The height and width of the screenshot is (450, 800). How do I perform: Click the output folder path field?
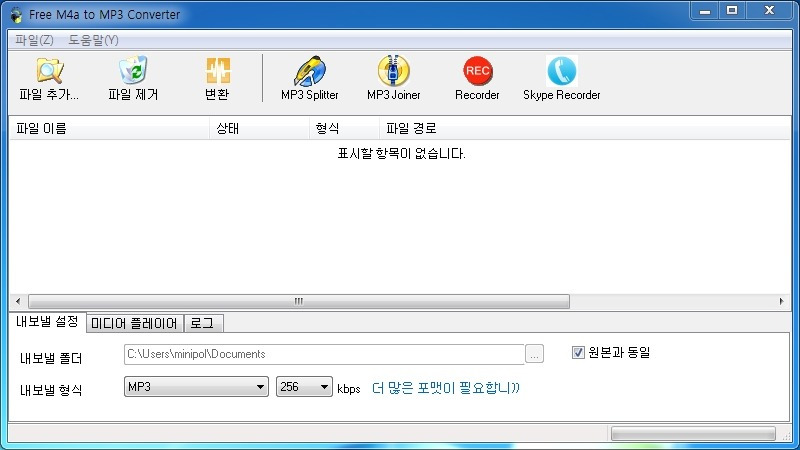coord(324,354)
